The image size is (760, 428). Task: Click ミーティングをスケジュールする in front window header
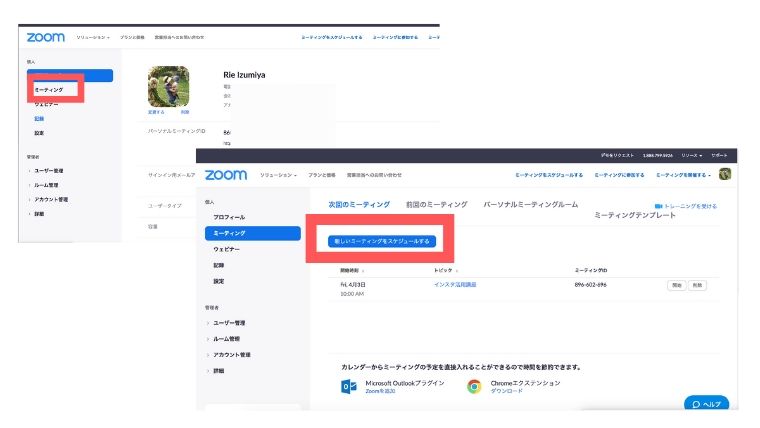[x=549, y=175]
